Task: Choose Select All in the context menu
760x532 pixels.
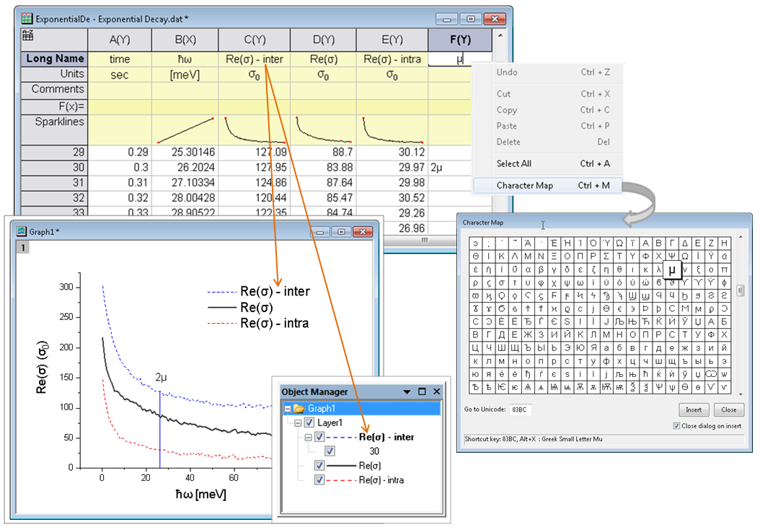Action: [x=513, y=164]
